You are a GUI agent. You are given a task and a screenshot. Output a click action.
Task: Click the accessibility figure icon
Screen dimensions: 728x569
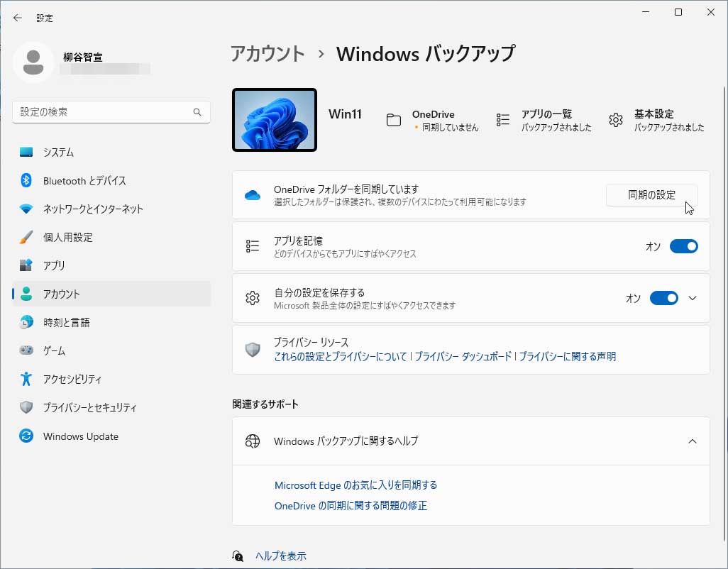pos(26,379)
